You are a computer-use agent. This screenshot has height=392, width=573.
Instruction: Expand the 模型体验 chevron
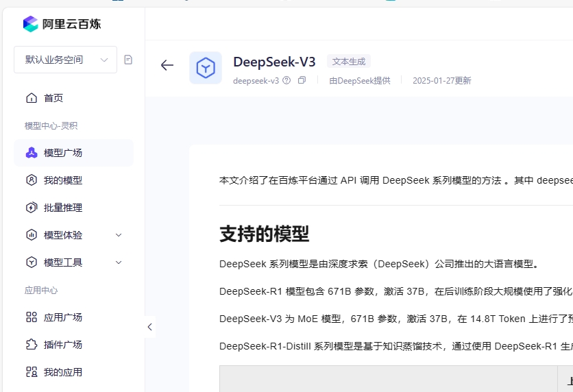(x=119, y=235)
